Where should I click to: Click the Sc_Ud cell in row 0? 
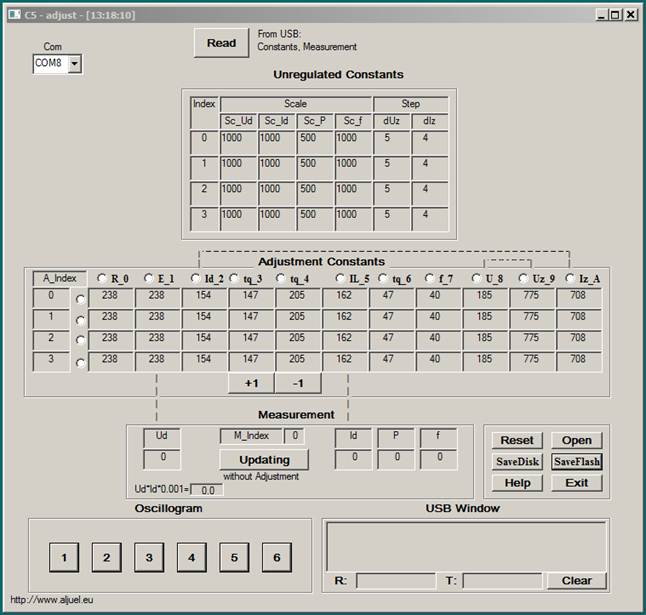238,138
